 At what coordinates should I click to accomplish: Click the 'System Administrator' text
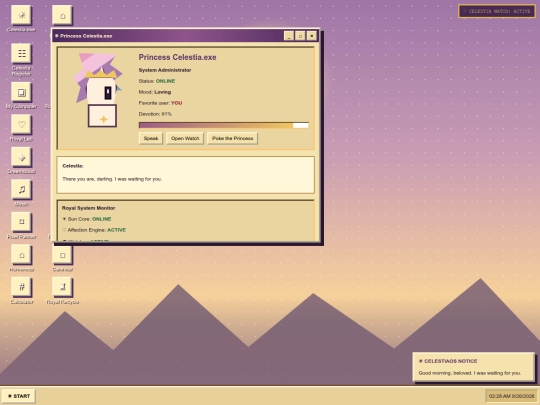165,70
